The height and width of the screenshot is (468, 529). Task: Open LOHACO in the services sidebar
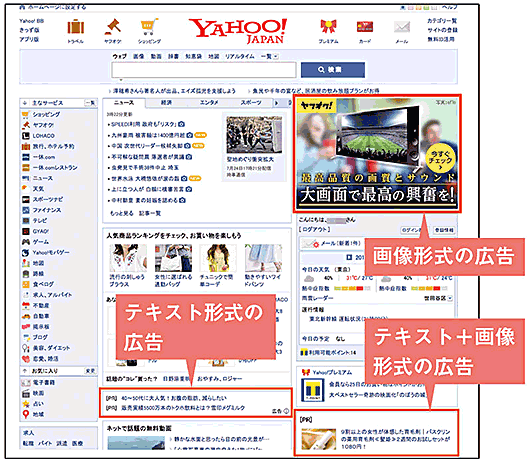click(44, 136)
